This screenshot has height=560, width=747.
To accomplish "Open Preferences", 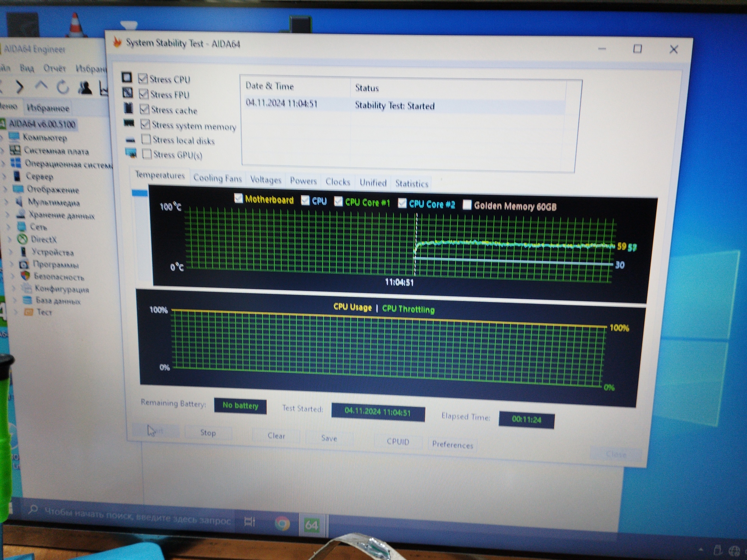I will 452,444.
